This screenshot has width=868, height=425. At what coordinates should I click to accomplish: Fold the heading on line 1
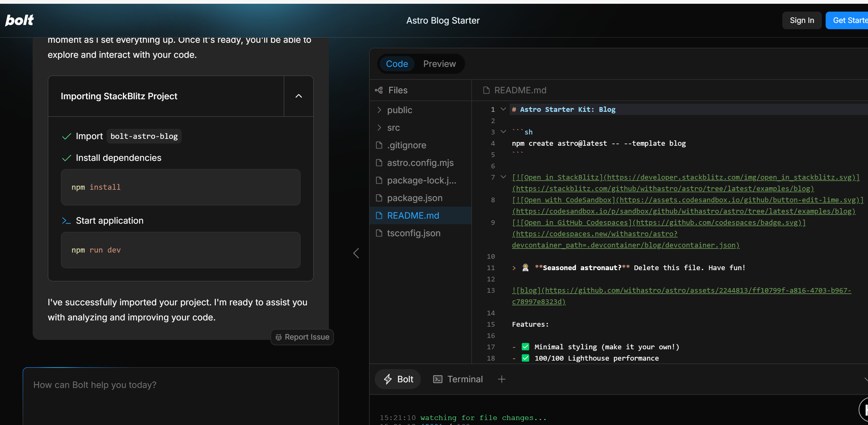coord(503,109)
